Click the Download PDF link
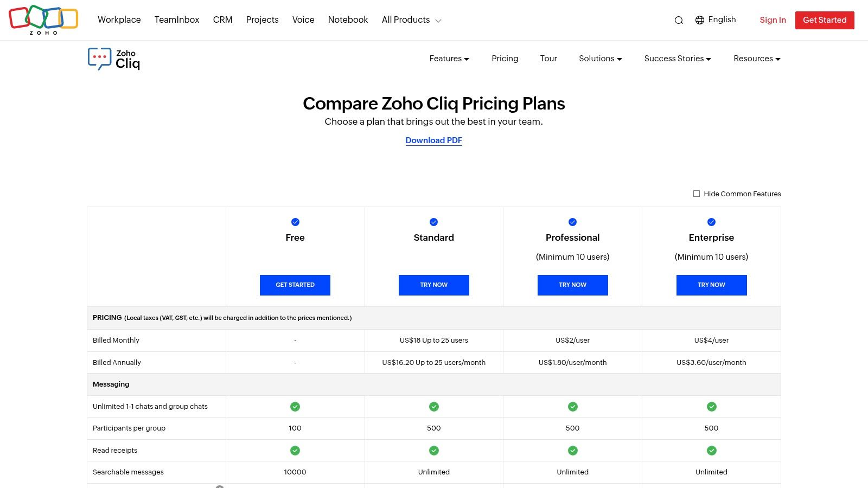 [x=433, y=140]
